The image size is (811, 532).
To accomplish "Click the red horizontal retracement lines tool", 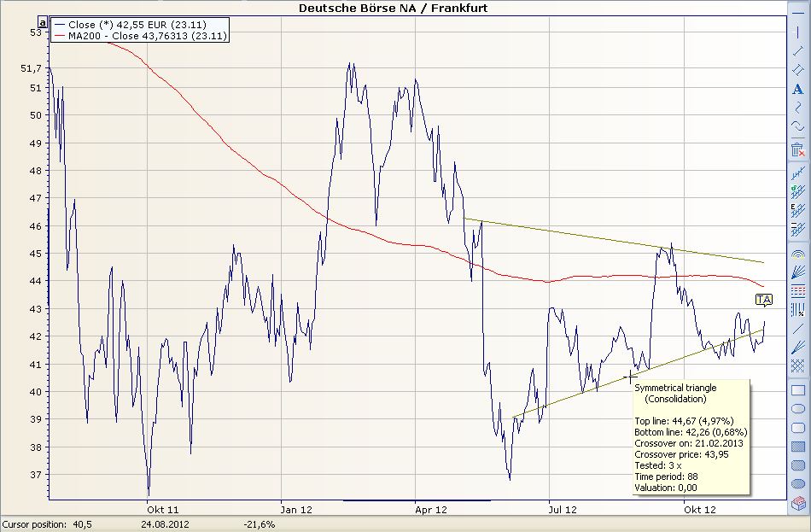I will (797, 291).
